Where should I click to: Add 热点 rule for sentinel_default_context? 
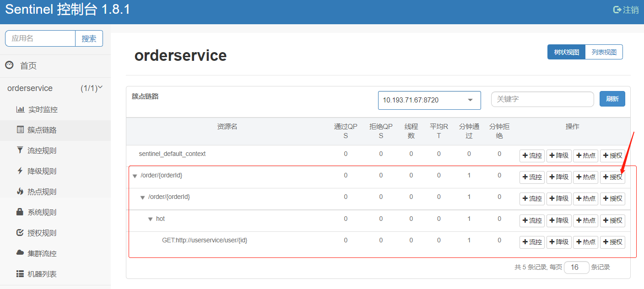tap(585, 155)
